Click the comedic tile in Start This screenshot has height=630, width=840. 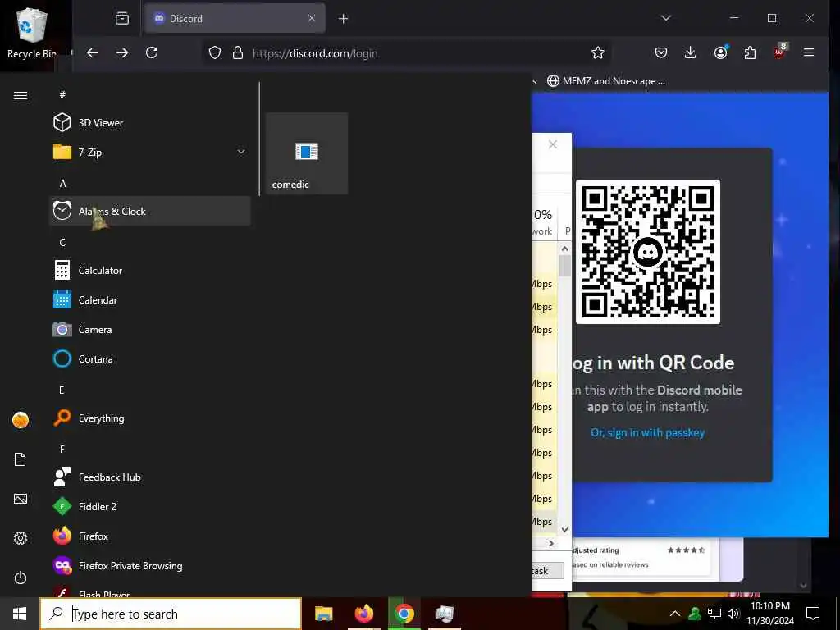(307, 153)
